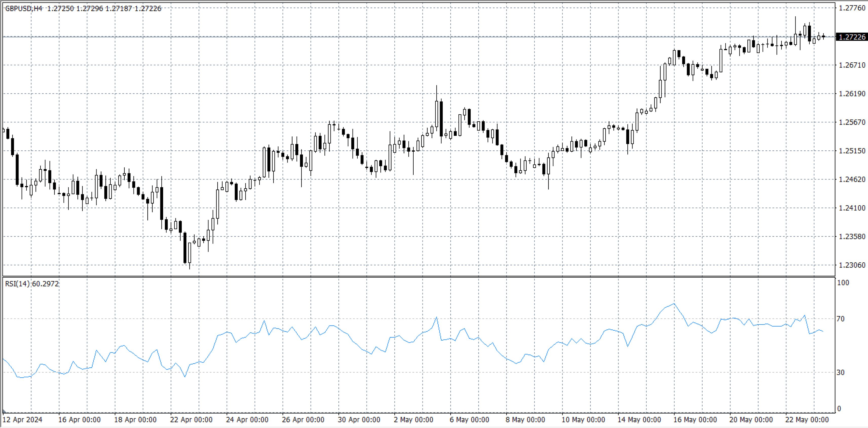868x428 pixels.
Task: Click the 30 Apr 00:00 time label
Action: (359, 420)
